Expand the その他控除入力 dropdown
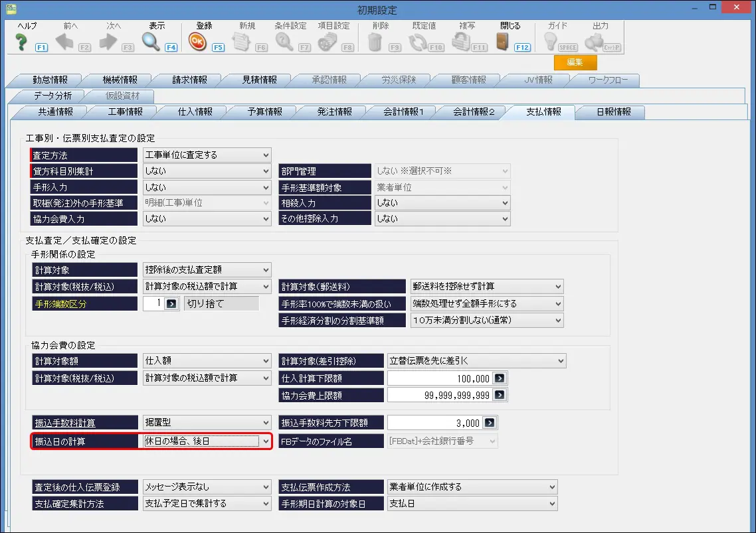This screenshot has width=756, height=533. coord(505,219)
